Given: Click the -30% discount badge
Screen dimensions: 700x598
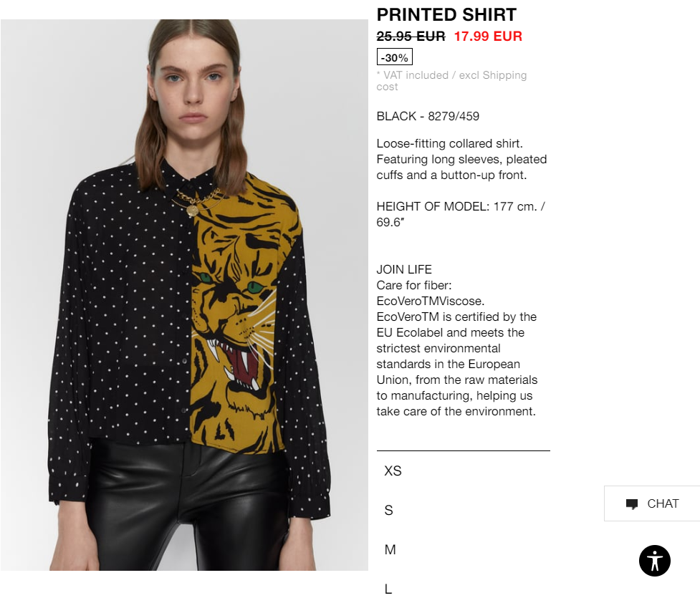Looking at the screenshot, I should [395, 57].
